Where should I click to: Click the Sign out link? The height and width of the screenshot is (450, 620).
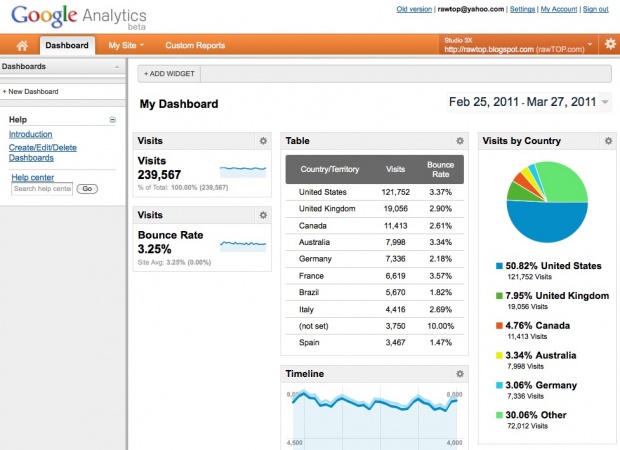tap(595, 9)
